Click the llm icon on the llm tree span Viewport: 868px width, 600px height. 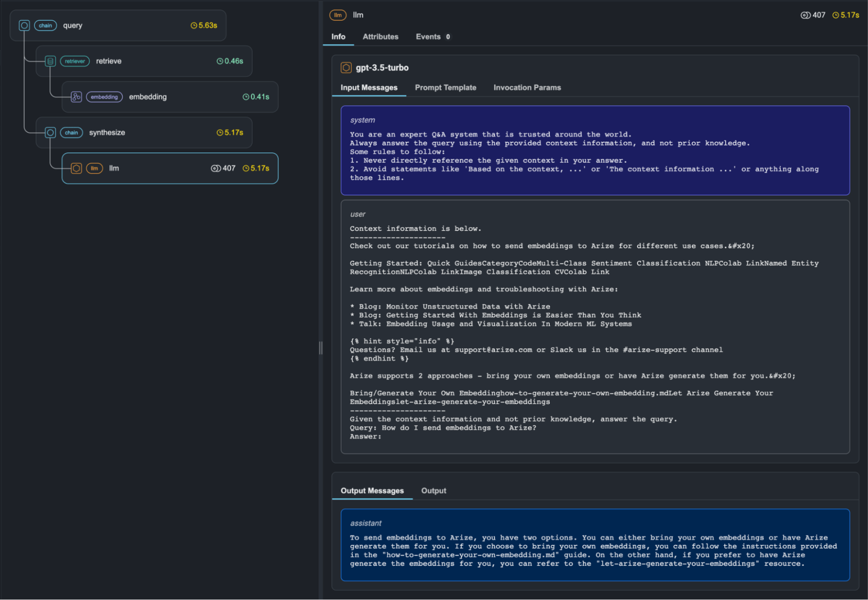tap(77, 168)
